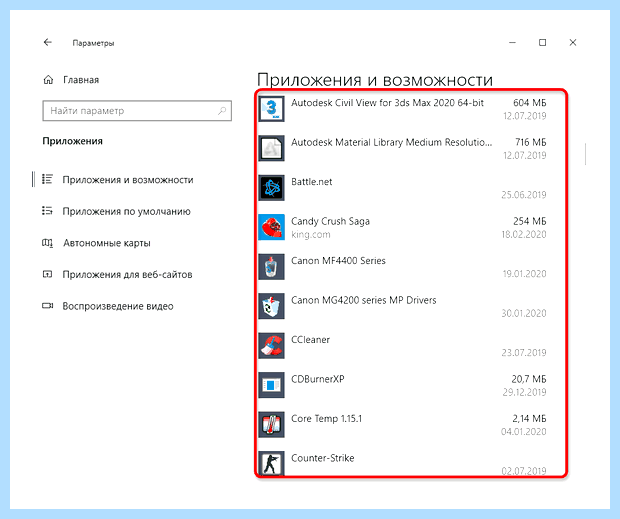Click the back arrow icon
Screen dimensions: 620x519
(x=48, y=42)
